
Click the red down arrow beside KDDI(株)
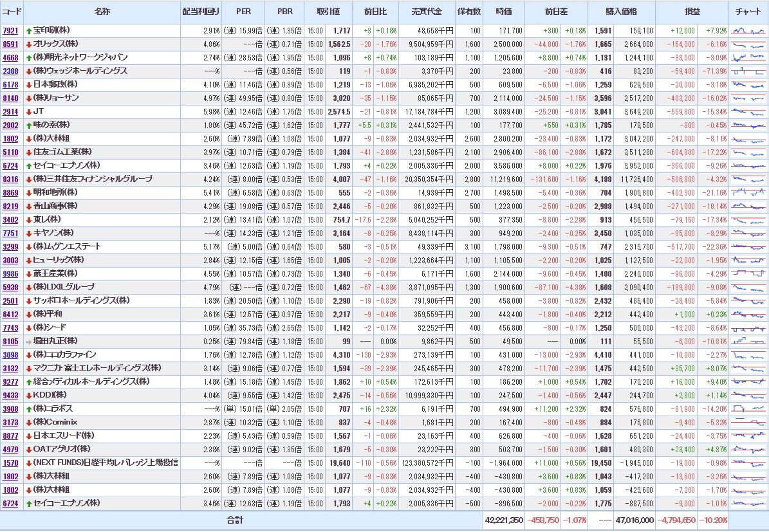pos(29,395)
